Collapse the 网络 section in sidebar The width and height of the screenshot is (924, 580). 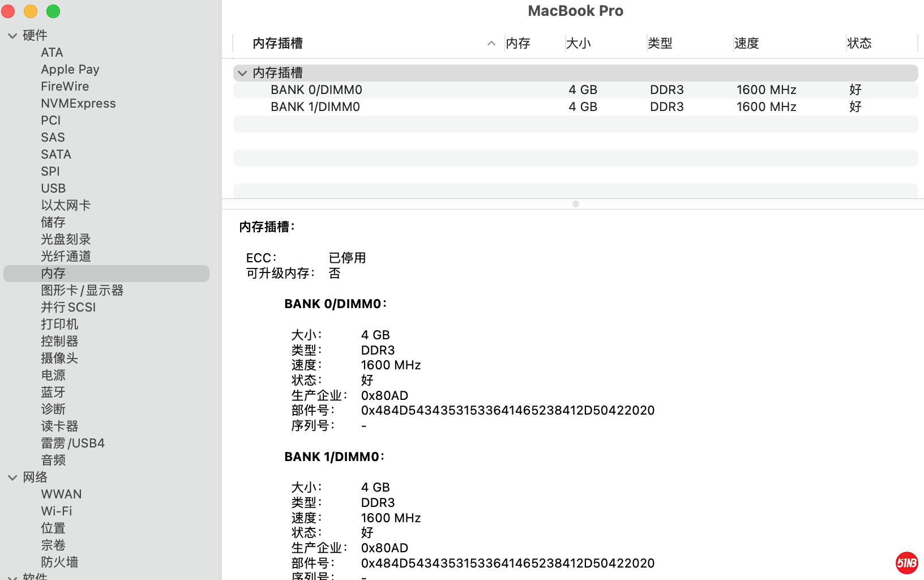click(x=12, y=477)
